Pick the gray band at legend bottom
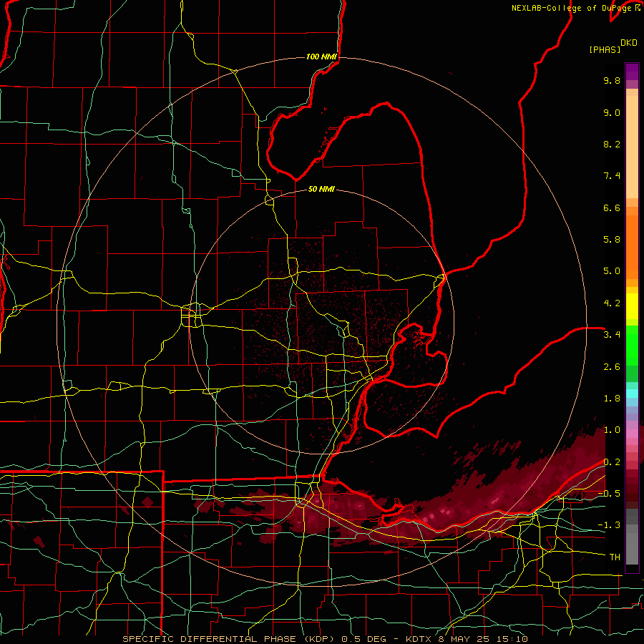644x644 pixels. (632, 546)
